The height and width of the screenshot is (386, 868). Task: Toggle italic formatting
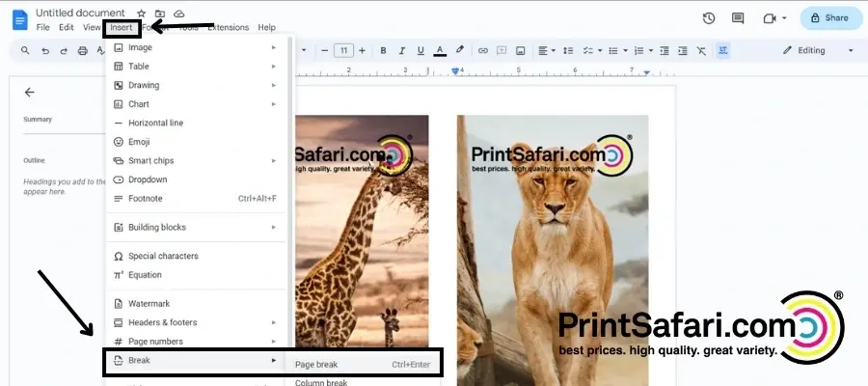click(402, 50)
